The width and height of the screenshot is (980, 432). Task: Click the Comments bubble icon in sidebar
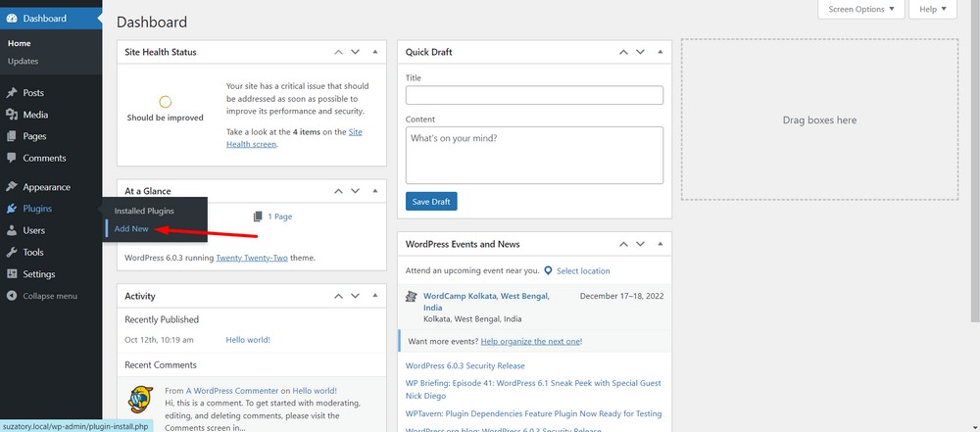(x=12, y=158)
